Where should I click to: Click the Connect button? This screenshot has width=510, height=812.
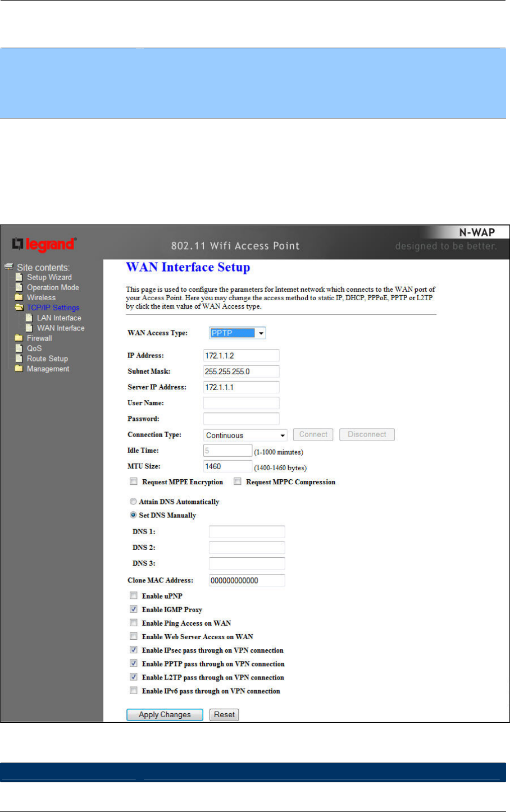pyautogui.click(x=313, y=434)
